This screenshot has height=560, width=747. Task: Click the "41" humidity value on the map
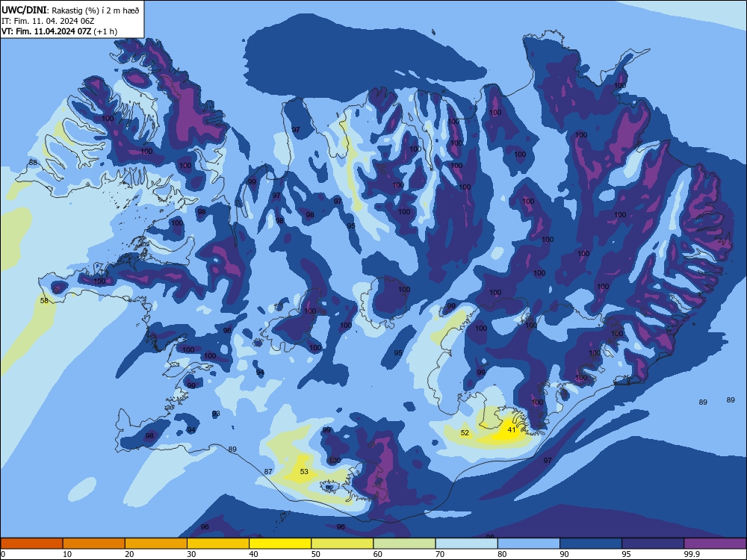click(512, 429)
